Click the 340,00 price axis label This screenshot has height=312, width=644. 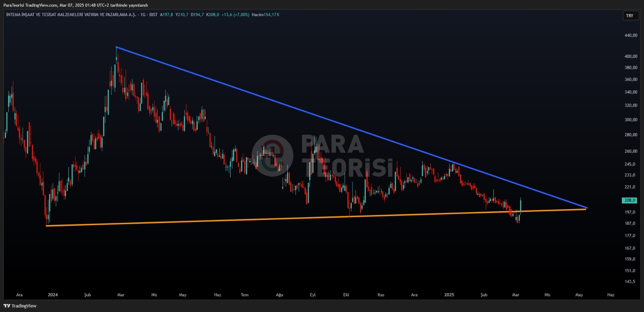(x=631, y=92)
